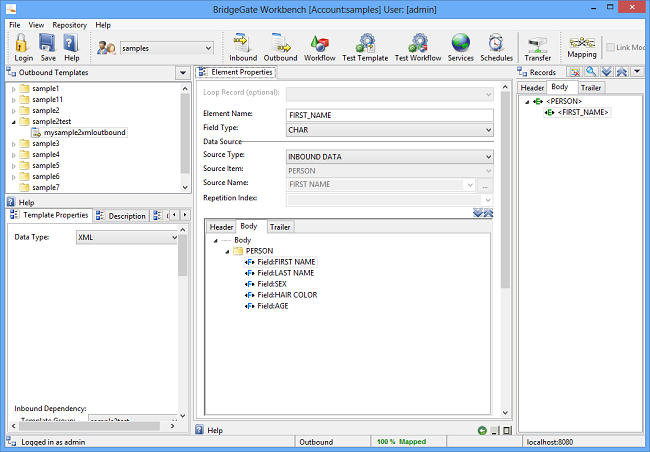Select the Template Properties tab
The image size is (650, 452).
tap(49, 215)
